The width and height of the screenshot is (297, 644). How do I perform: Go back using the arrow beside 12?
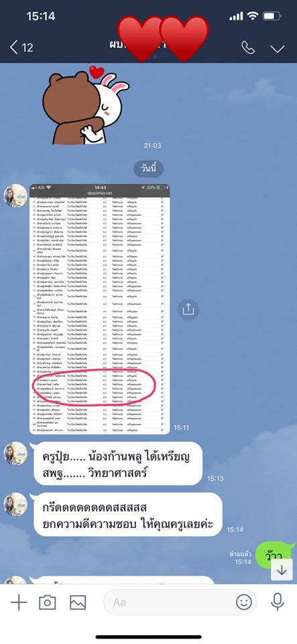click(x=14, y=47)
